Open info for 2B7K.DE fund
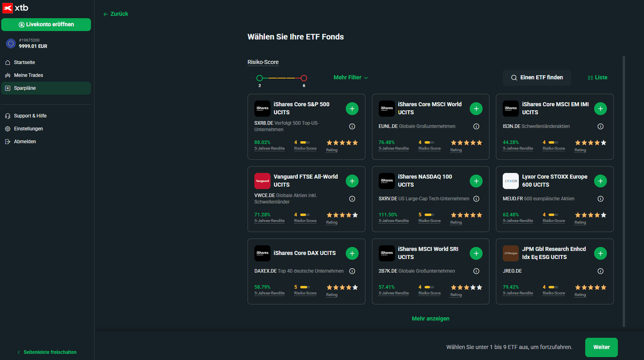The height and width of the screenshot is (360, 644). pos(476,271)
